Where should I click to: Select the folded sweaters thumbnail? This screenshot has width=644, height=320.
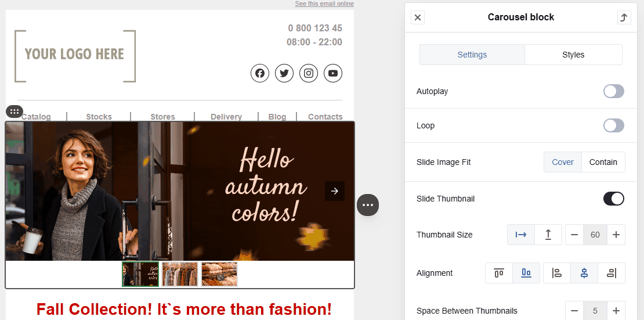pos(219,274)
